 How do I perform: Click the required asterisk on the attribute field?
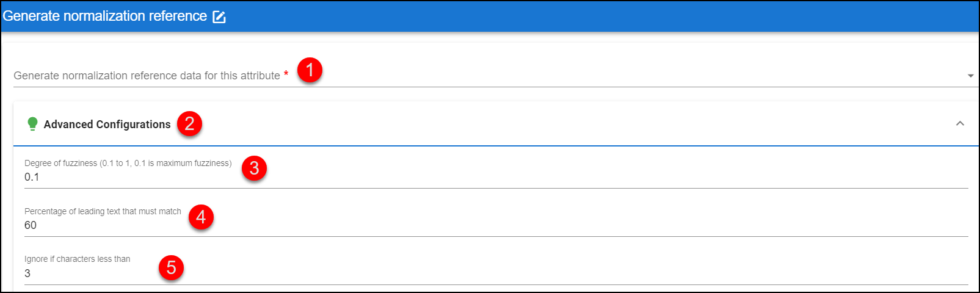[x=286, y=74]
